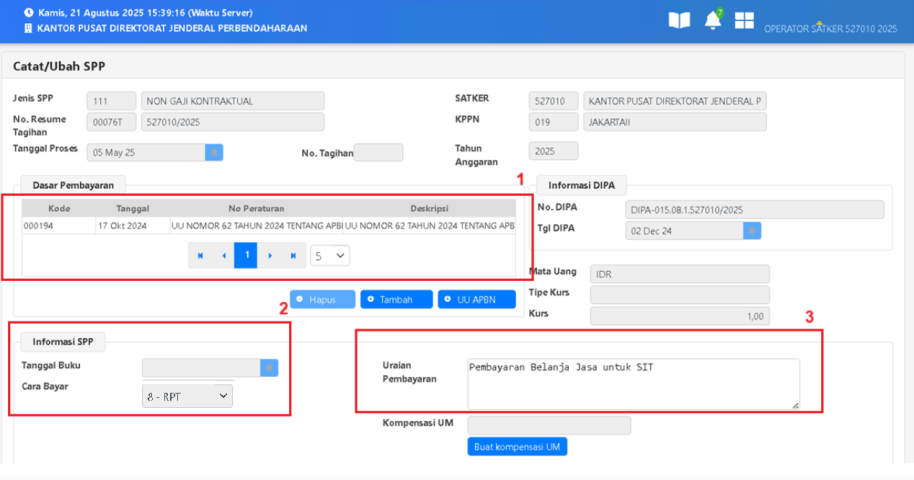Open the notifications bell
Image resolution: width=914 pixels, height=480 pixels.
pyautogui.click(x=712, y=21)
